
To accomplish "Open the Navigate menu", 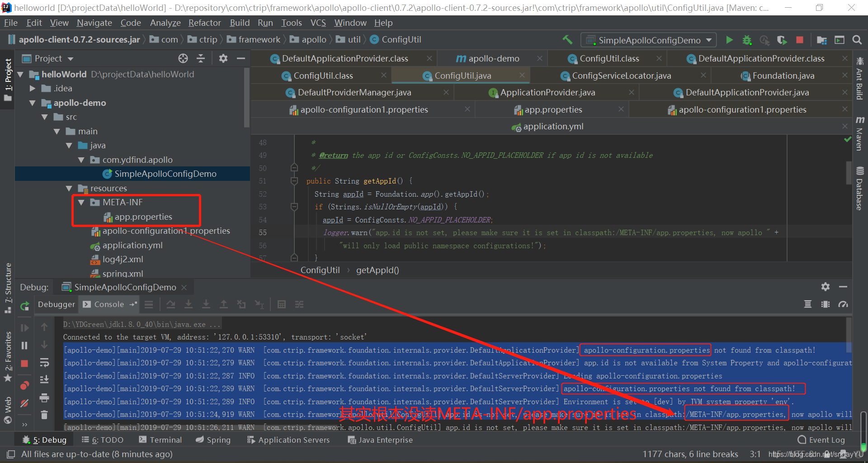I will pos(94,23).
